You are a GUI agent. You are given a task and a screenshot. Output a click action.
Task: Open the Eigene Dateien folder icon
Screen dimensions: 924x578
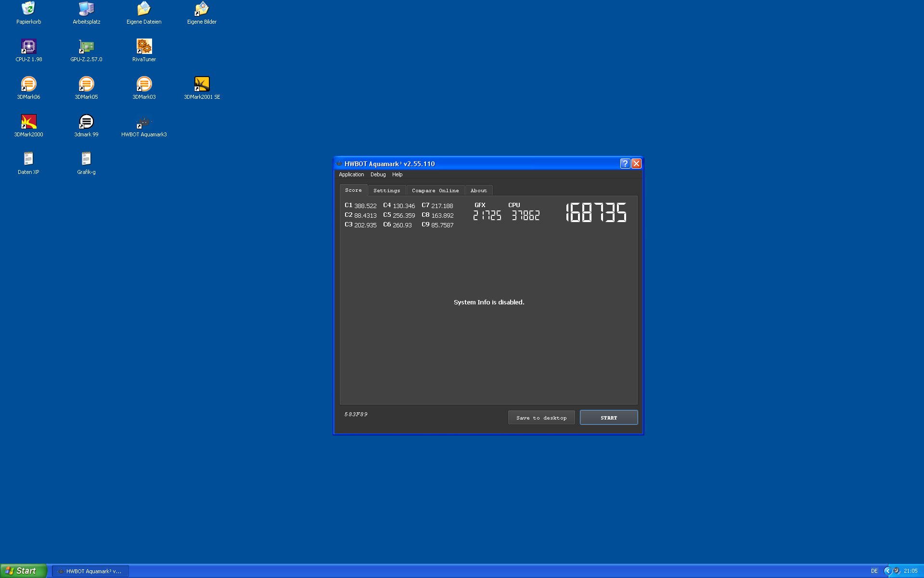[144, 13]
